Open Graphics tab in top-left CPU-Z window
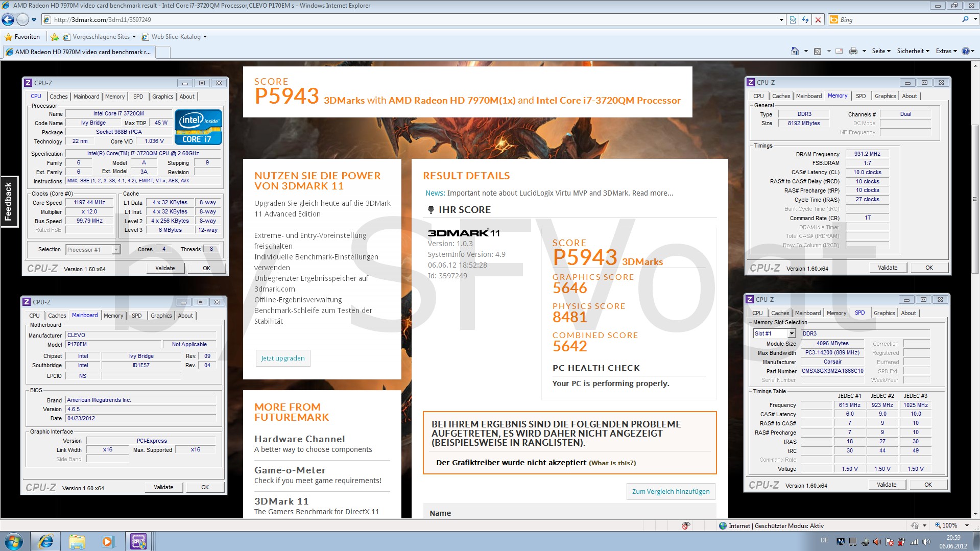980x551 pixels. point(163,97)
